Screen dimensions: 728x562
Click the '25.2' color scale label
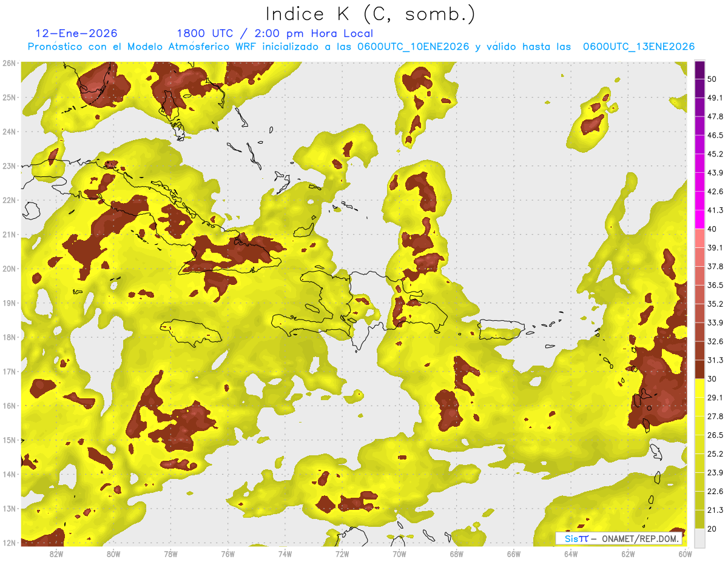[716, 454]
